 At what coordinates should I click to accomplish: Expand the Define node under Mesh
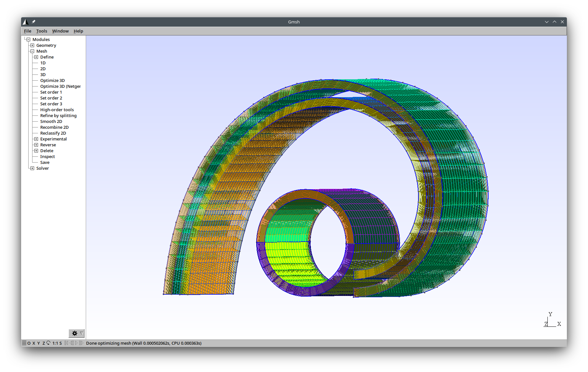pyautogui.click(x=36, y=57)
